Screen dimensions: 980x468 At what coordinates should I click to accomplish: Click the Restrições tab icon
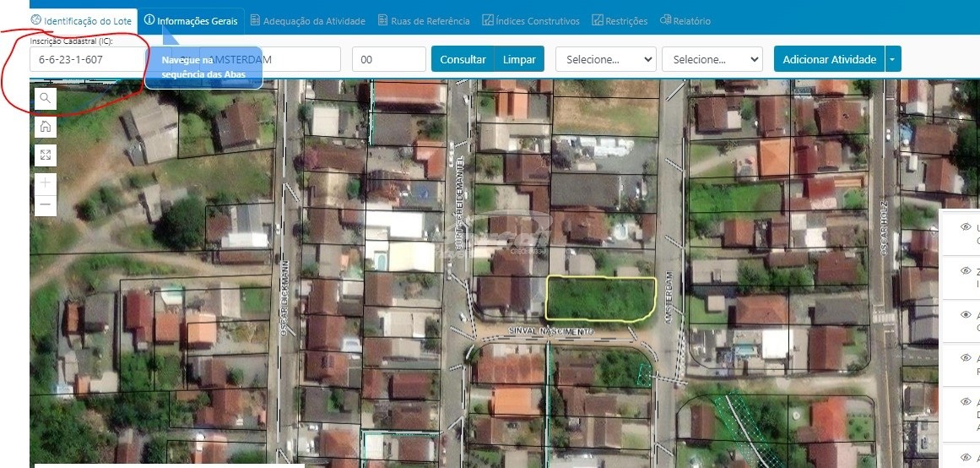[598, 20]
